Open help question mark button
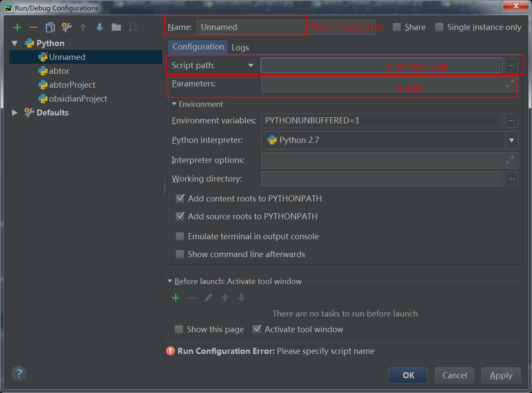Viewport: 532px width, 393px height. coord(19,373)
